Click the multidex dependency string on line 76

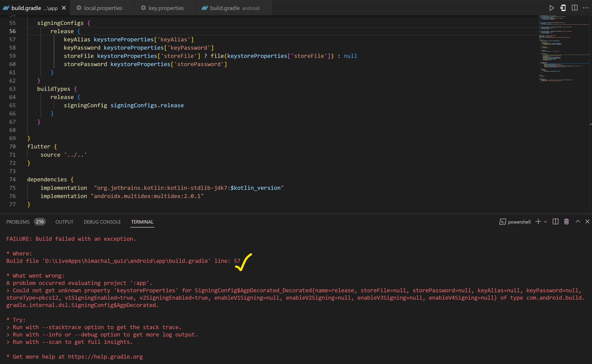tap(147, 196)
